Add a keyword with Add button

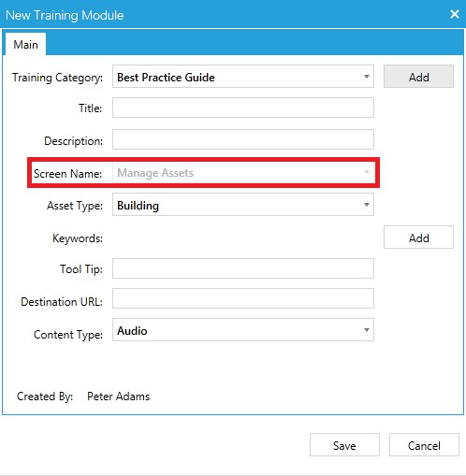pyautogui.click(x=418, y=238)
